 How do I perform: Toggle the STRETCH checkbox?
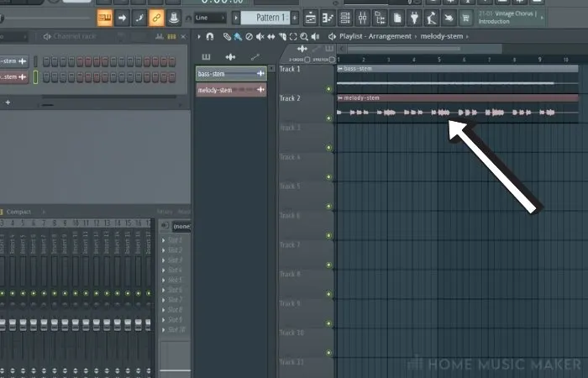click(x=332, y=60)
